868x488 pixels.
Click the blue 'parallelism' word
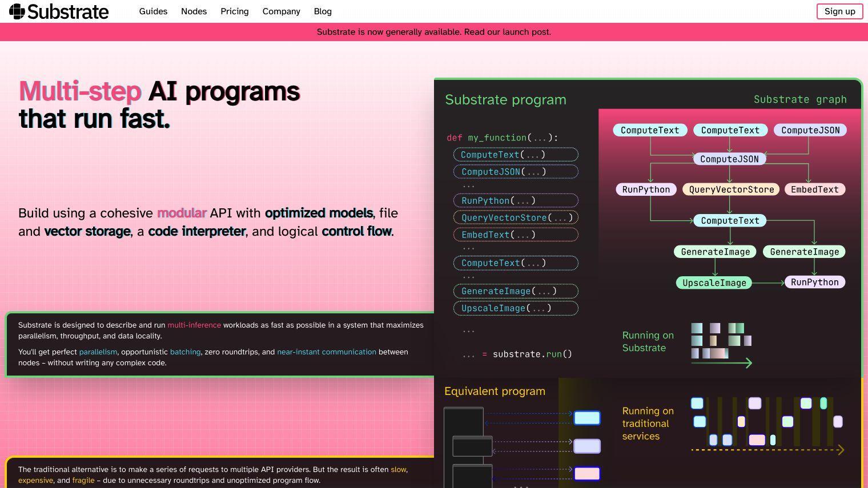click(98, 352)
